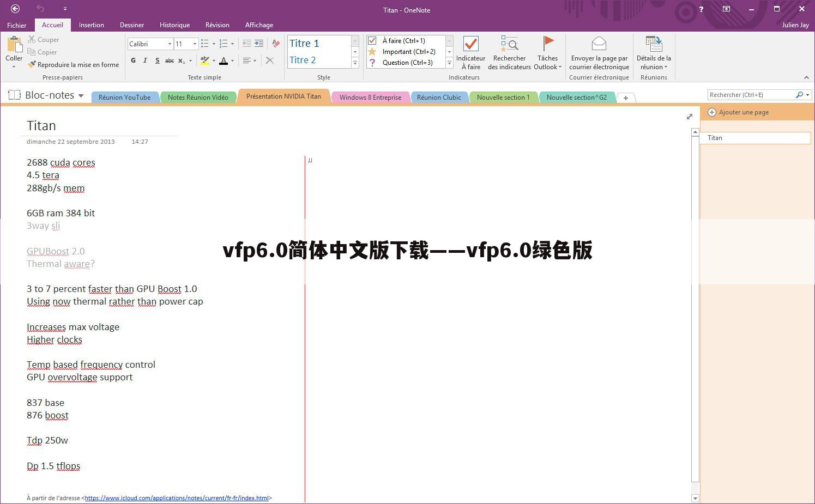Expand page to full view arrow

(690, 117)
